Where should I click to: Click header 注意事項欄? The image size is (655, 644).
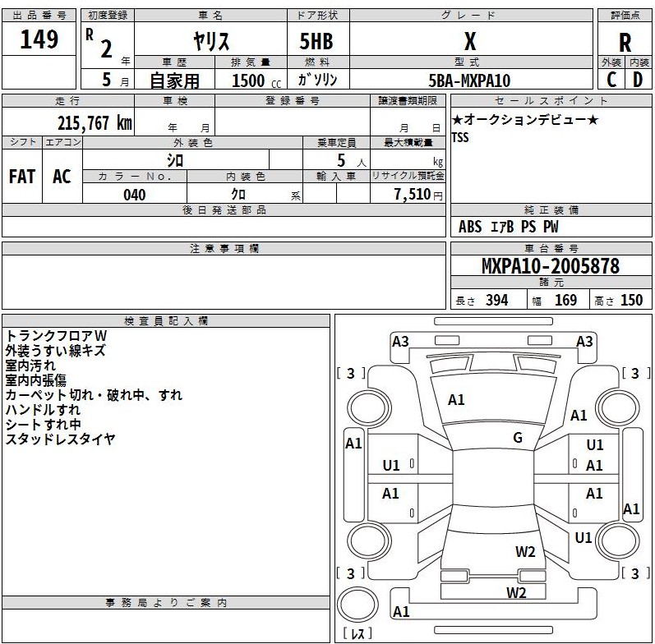point(224,249)
